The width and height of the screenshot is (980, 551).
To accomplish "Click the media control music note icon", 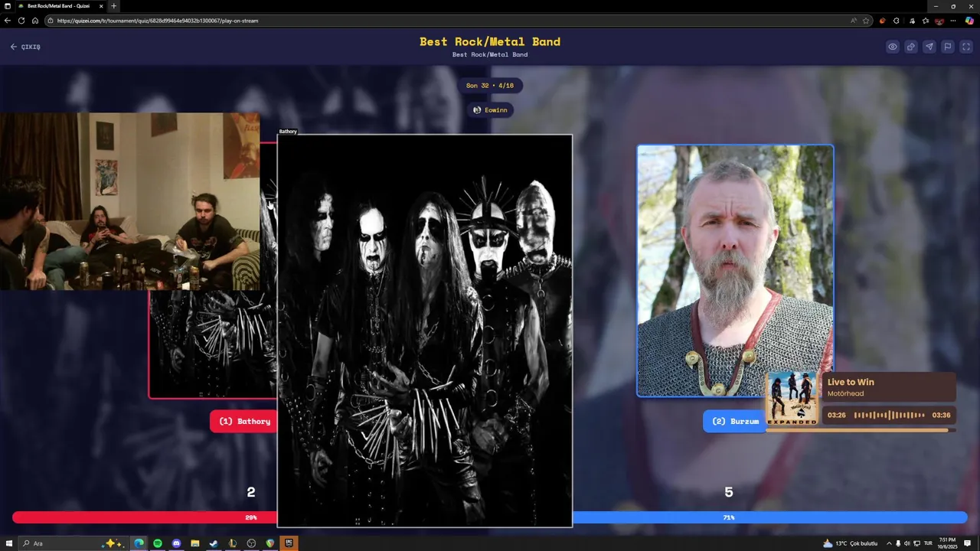I will click(x=912, y=21).
